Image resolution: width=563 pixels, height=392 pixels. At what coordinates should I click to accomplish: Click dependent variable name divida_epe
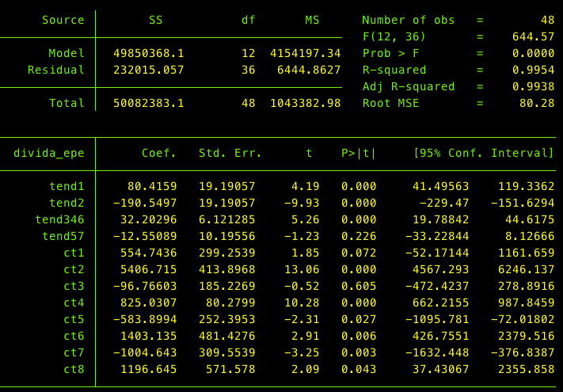tap(49, 154)
